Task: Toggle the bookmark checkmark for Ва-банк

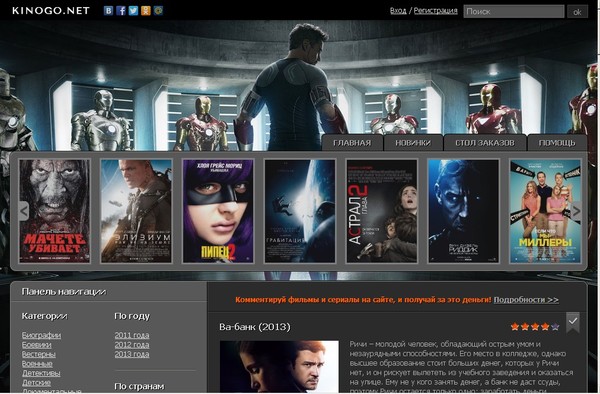Action: pos(573,322)
